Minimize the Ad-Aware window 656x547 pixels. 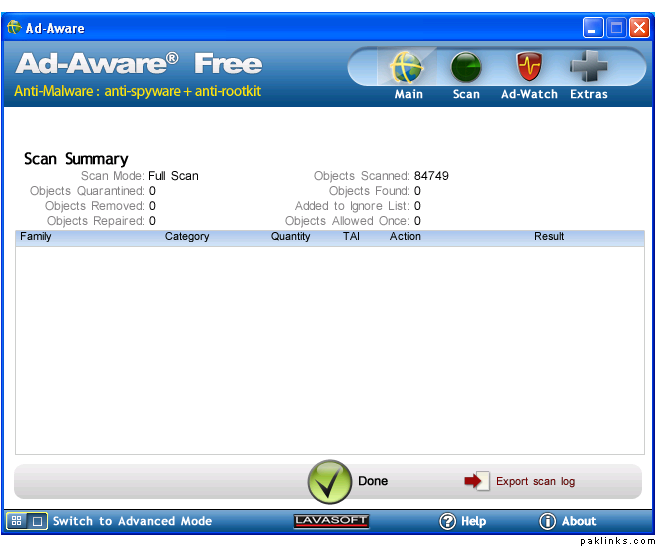(594, 28)
